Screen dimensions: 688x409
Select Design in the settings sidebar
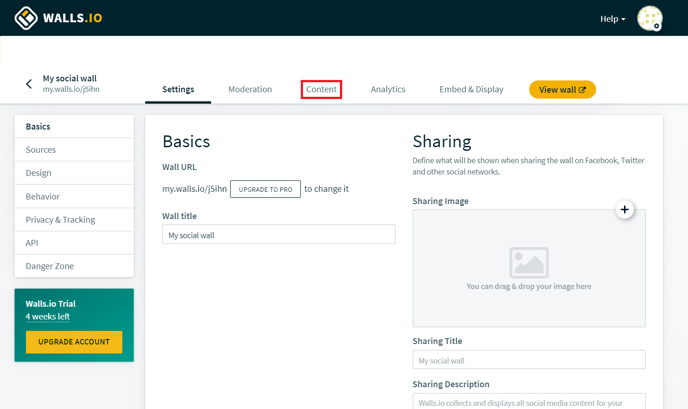[74, 173]
